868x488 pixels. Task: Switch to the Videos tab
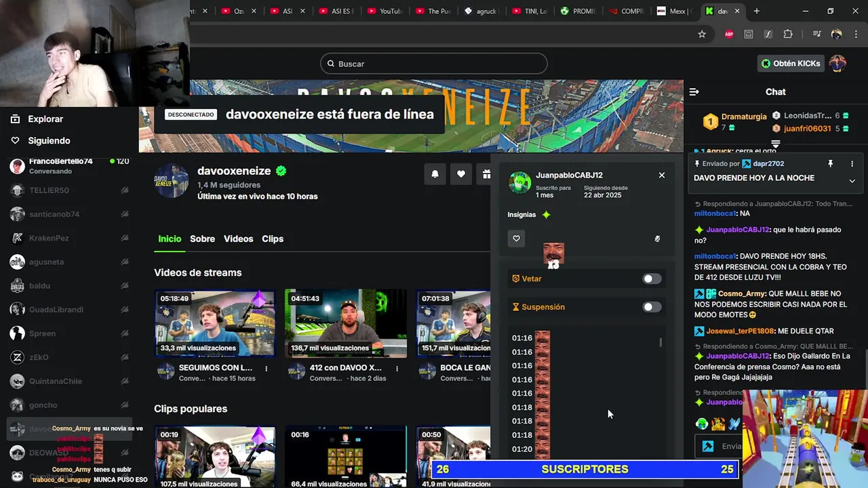[238, 239]
